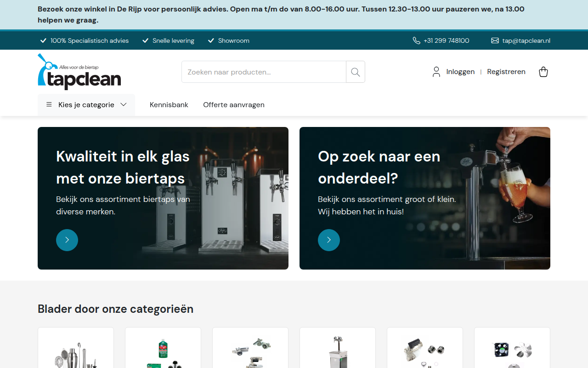Click the Snelle levering text
The image size is (588, 368).
[173, 40]
